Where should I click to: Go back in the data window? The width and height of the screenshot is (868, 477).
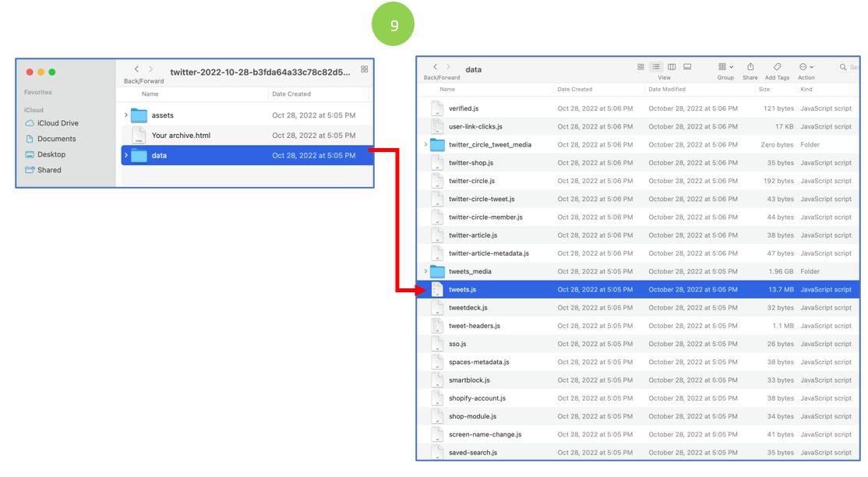point(435,66)
